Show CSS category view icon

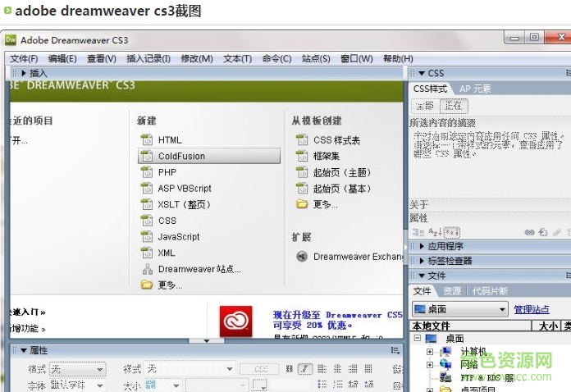[418, 232]
